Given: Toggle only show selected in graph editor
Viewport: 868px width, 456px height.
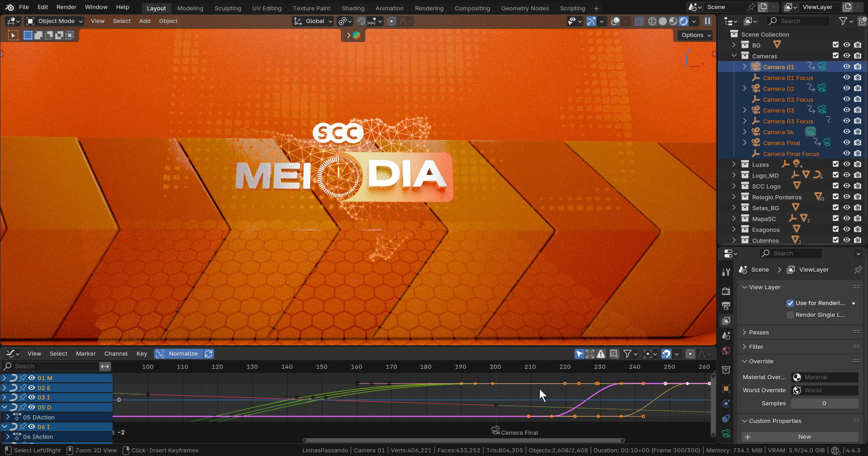Looking at the screenshot, I should (579, 354).
